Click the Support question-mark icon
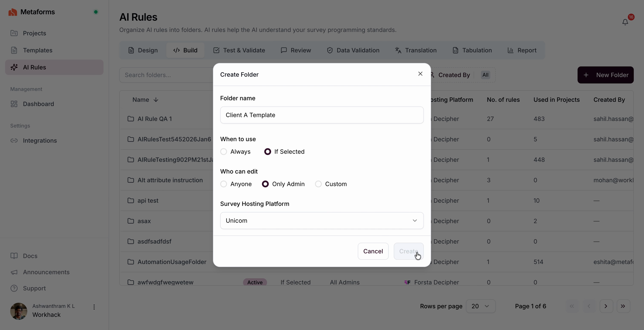644x330 pixels. [x=14, y=288]
